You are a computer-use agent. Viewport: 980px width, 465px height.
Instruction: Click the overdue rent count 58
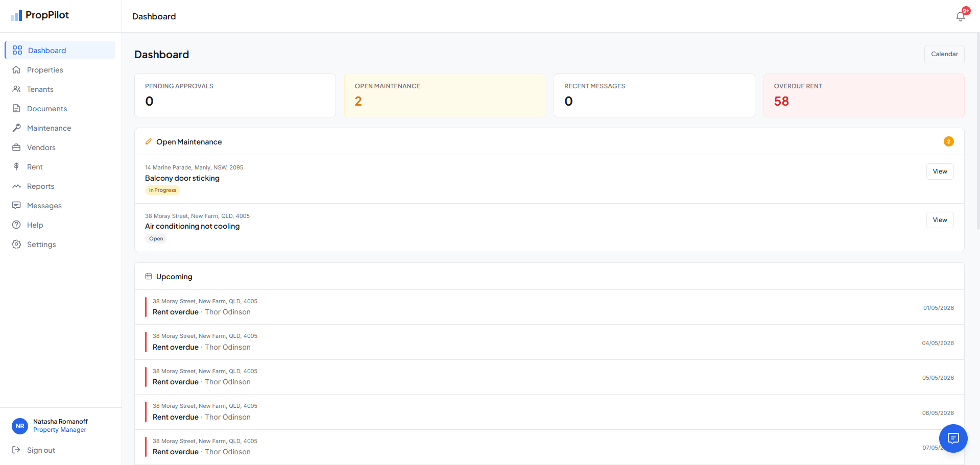click(x=781, y=101)
